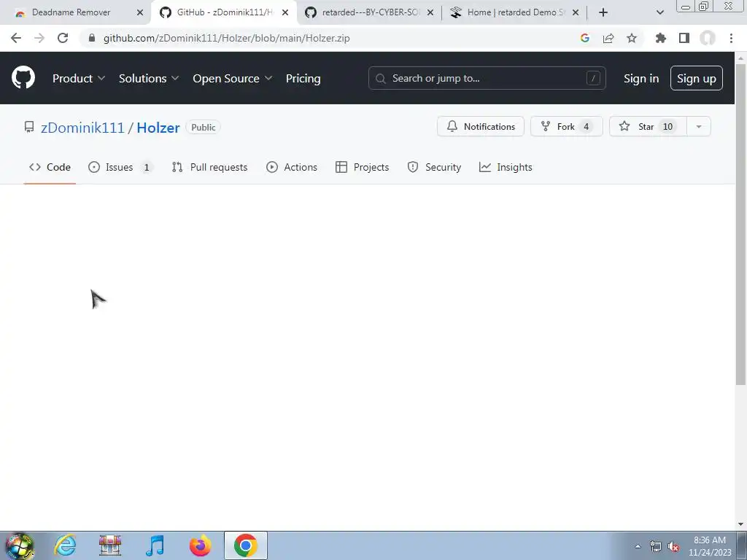Go back with the browser back arrow
747x560 pixels.
click(16, 38)
